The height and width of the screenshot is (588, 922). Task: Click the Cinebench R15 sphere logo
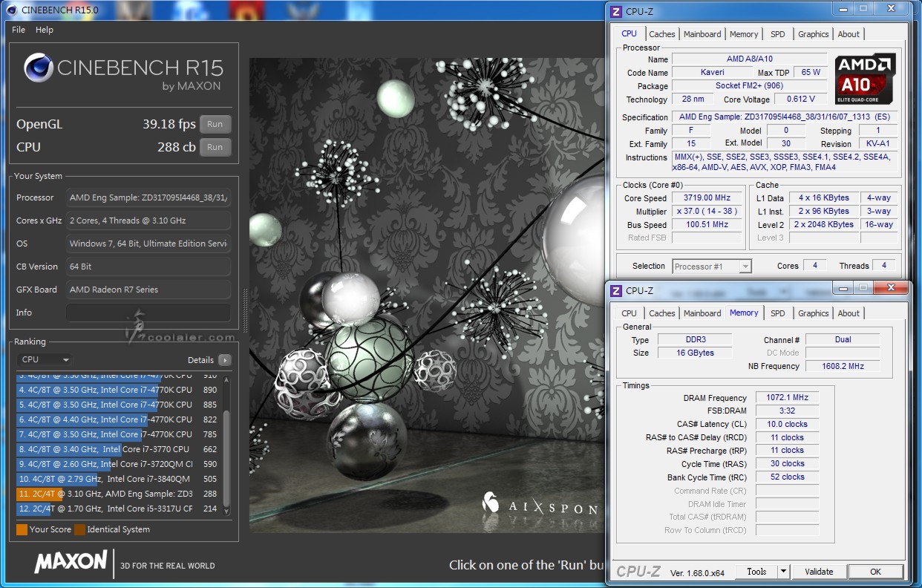38,68
